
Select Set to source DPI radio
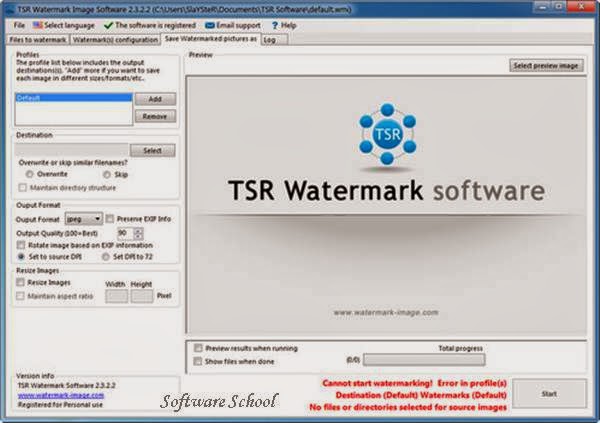pos(21,256)
